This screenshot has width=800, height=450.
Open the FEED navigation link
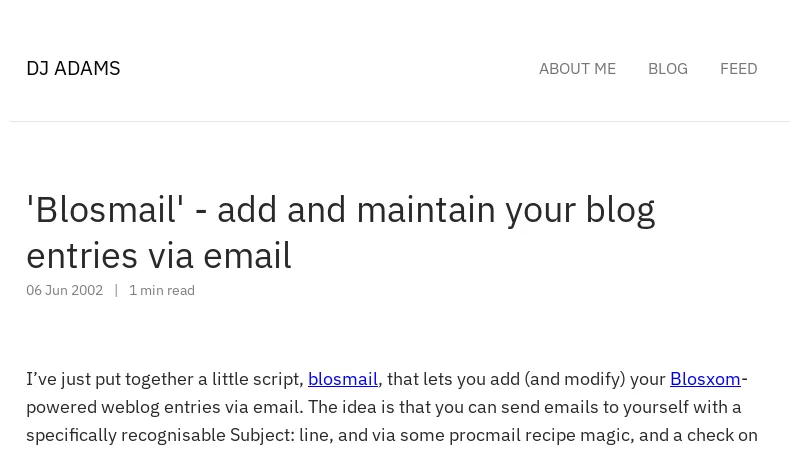pyautogui.click(x=738, y=69)
